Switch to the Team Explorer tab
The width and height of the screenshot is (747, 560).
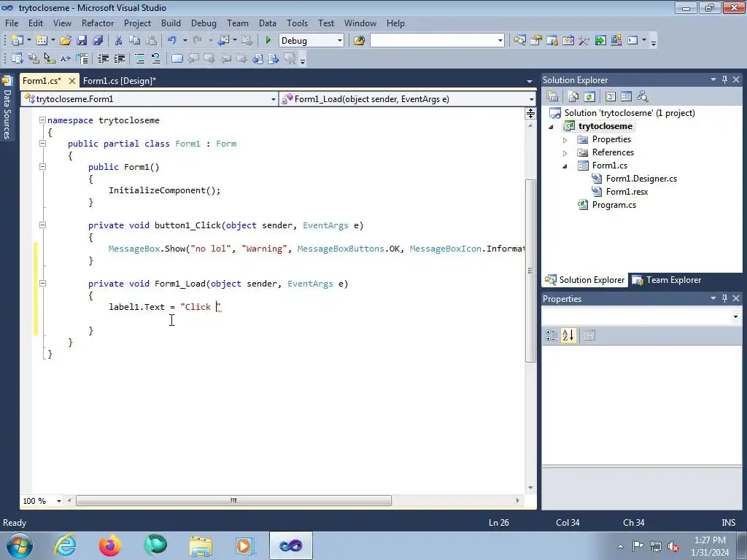click(x=666, y=280)
